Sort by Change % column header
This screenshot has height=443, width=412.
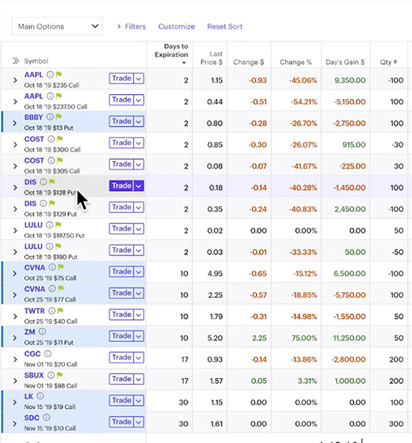295,62
